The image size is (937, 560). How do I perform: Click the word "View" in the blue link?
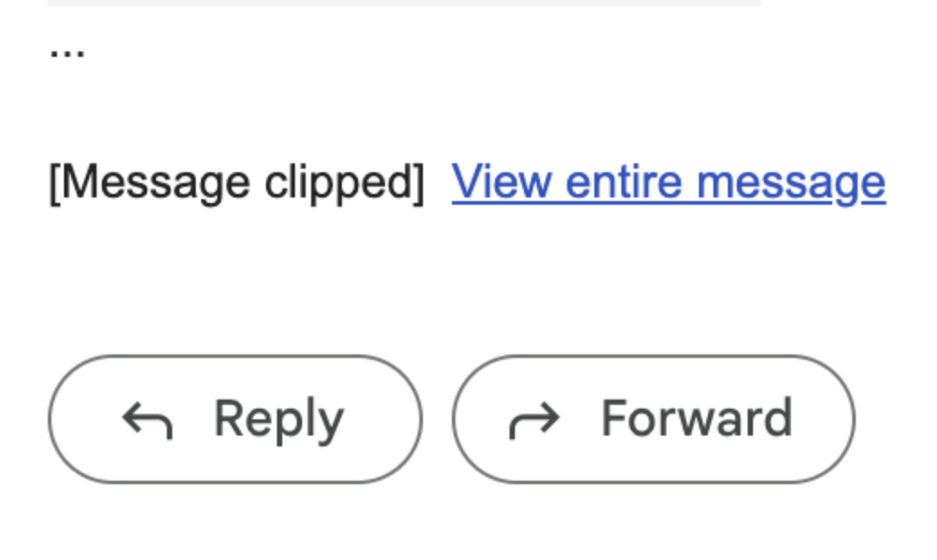pos(501,182)
